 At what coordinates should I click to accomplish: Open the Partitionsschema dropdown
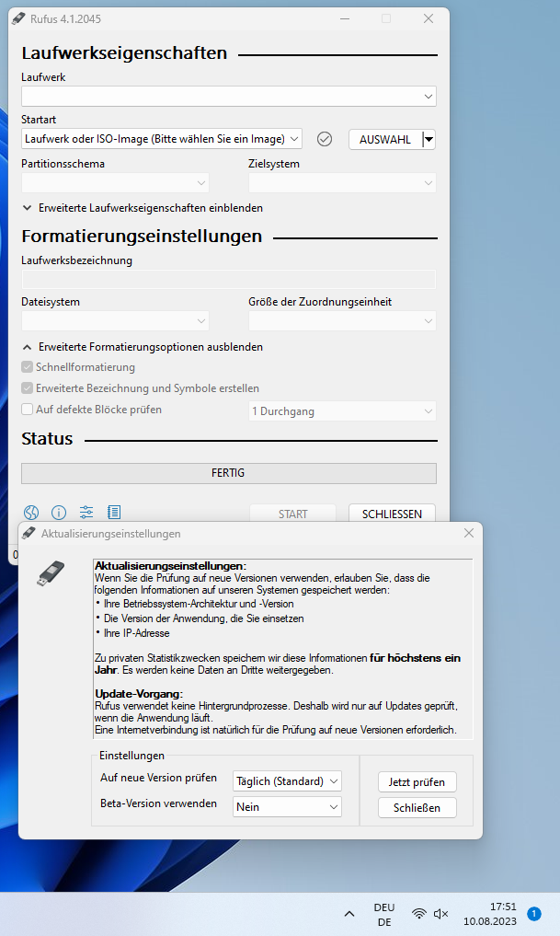click(115, 182)
